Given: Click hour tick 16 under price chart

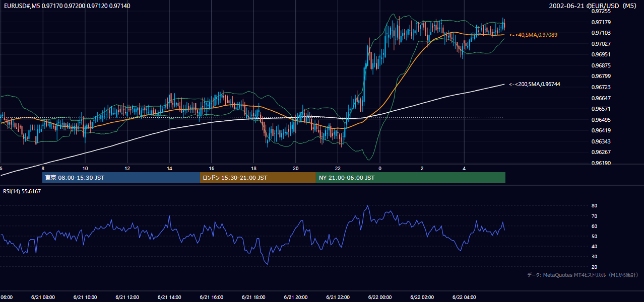Looking at the screenshot, I should pos(212,168).
